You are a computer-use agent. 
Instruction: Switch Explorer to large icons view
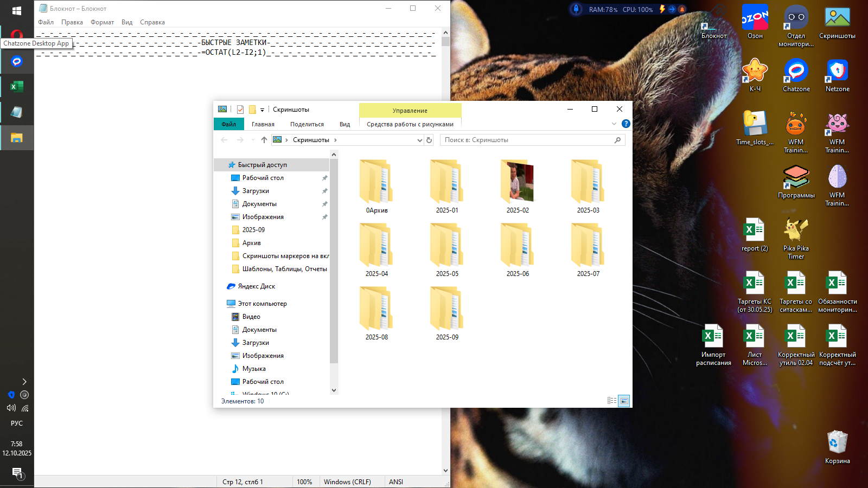point(624,401)
